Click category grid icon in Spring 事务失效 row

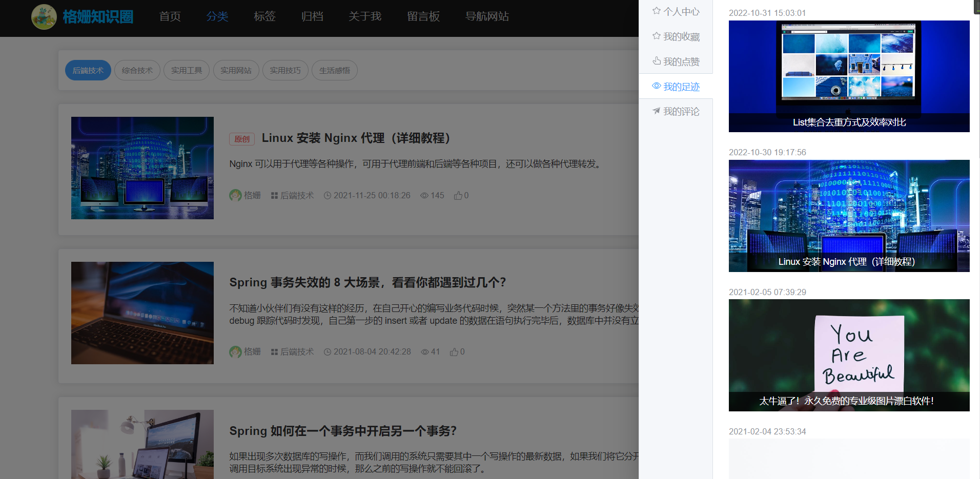[274, 352]
